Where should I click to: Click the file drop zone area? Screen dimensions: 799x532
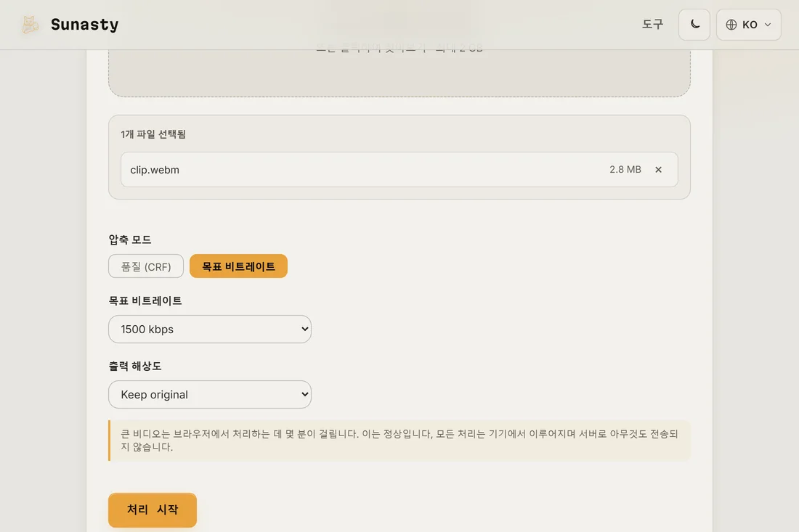click(x=399, y=73)
